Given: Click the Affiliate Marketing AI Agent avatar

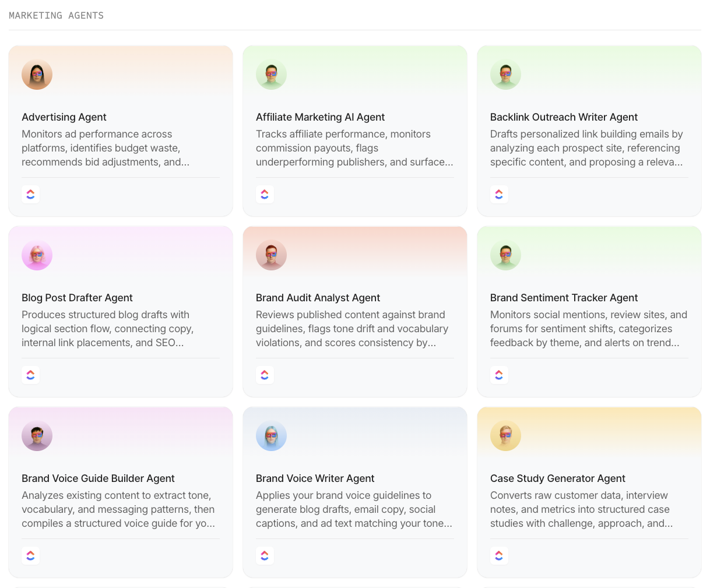Looking at the screenshot, I should click(271, 74).
